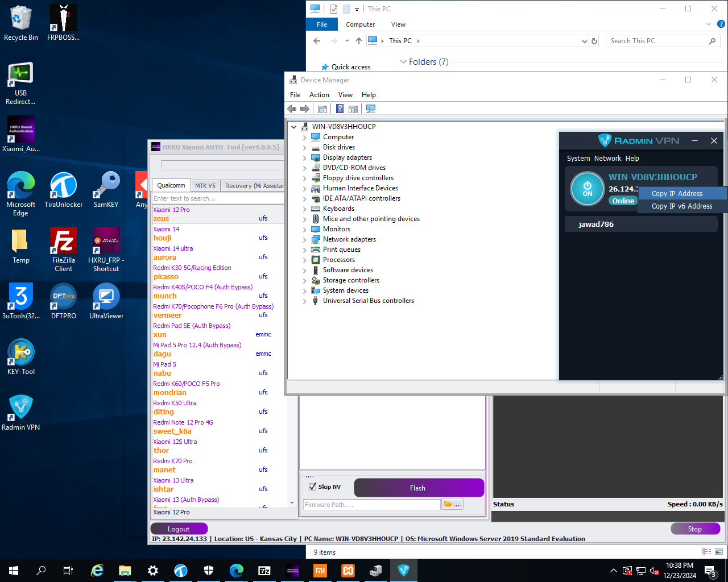The width and height of the screenshot is (728, 582).
Task: Open File Explorer address bar dropdown
Action: tap(584, 41)
